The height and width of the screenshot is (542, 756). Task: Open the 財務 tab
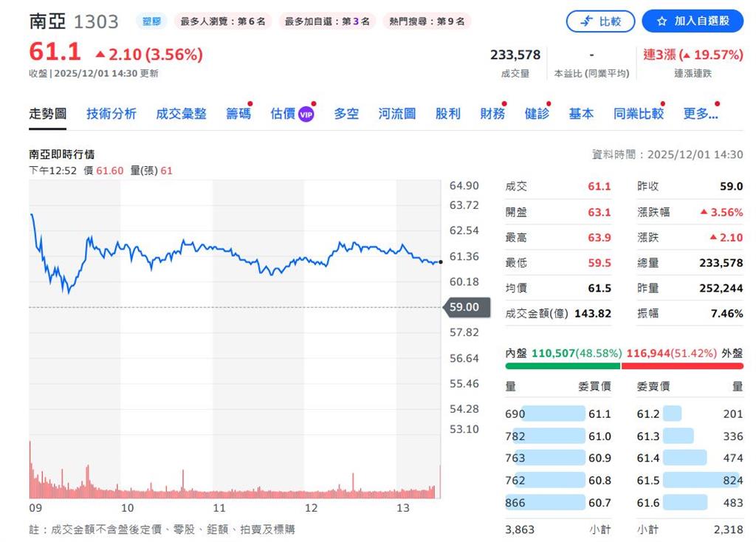(x=492, y=114)
